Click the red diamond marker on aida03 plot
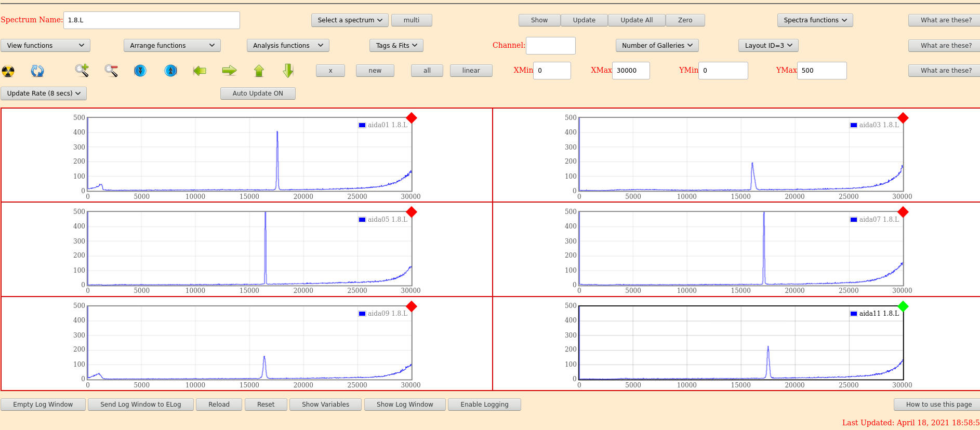 903,118
